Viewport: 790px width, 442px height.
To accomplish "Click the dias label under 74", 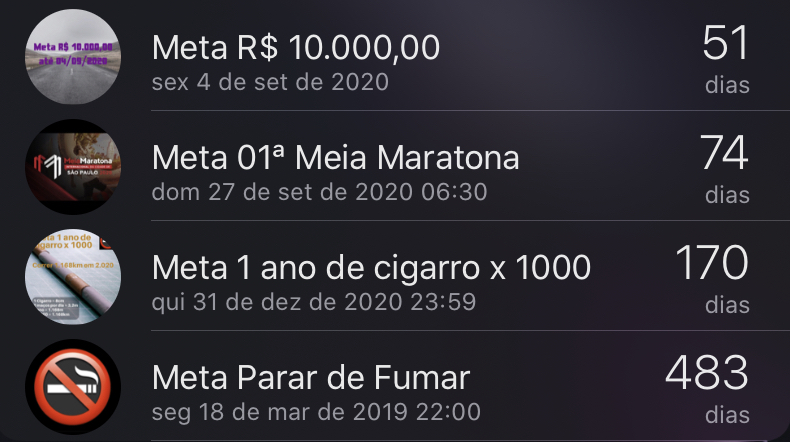I will [727, 195].
